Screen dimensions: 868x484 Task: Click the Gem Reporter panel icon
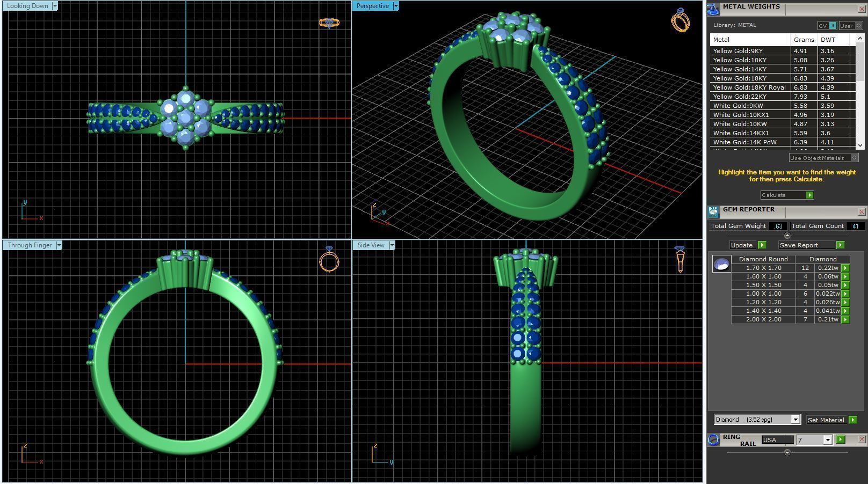tap(713, 211)
